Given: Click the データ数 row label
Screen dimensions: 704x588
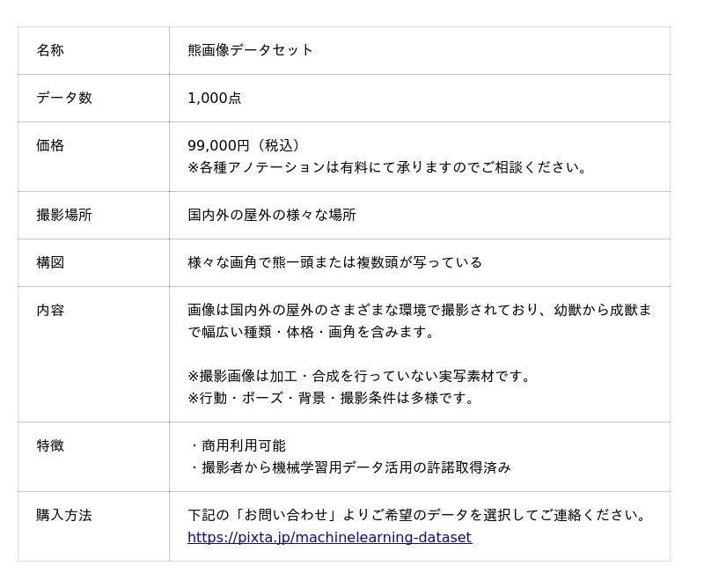Looking at the screenshot, I should click(64, 98).
